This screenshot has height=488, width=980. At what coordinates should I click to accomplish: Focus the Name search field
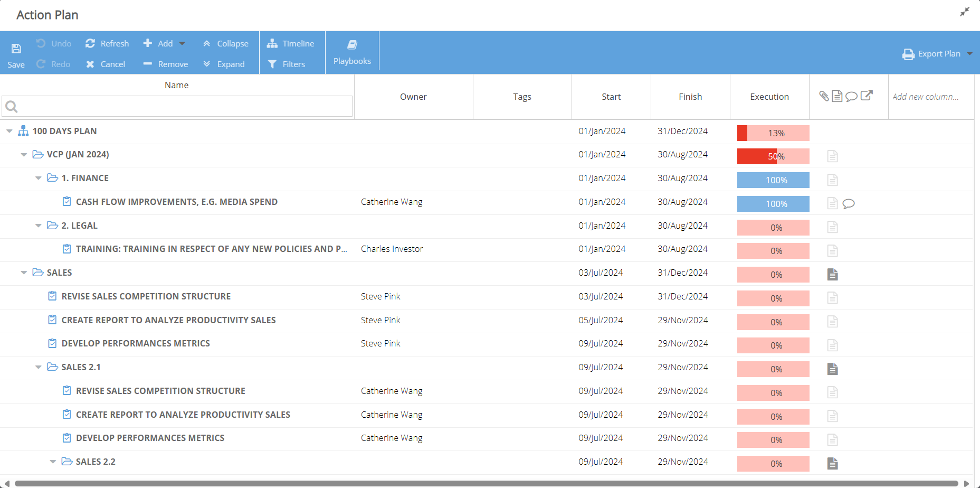177,106
